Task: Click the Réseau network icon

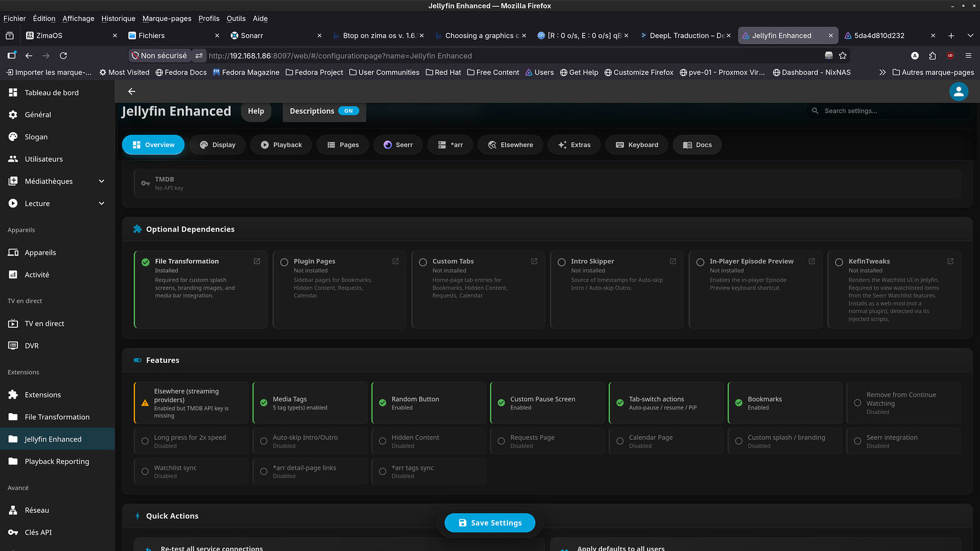Action: click(x=13, y=510)
